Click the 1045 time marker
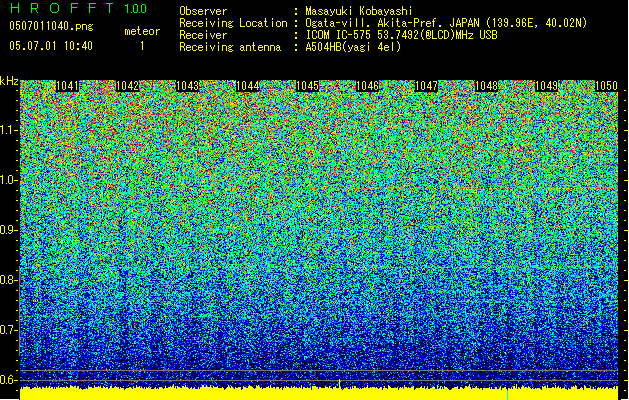Screen dimensions: 629x400 click(x=307, y=86)
